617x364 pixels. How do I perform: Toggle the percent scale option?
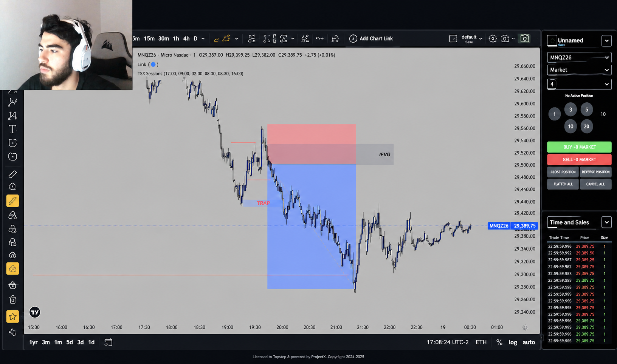point(499,342)
